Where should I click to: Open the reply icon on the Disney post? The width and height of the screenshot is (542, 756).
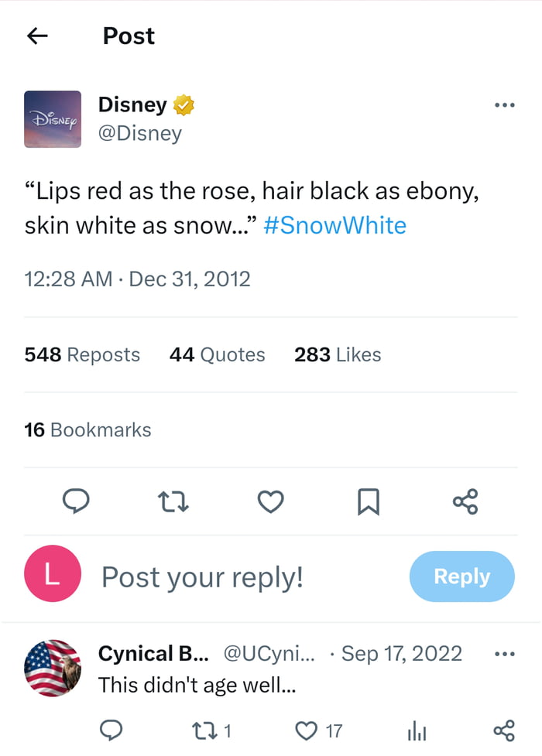(77, 502)
